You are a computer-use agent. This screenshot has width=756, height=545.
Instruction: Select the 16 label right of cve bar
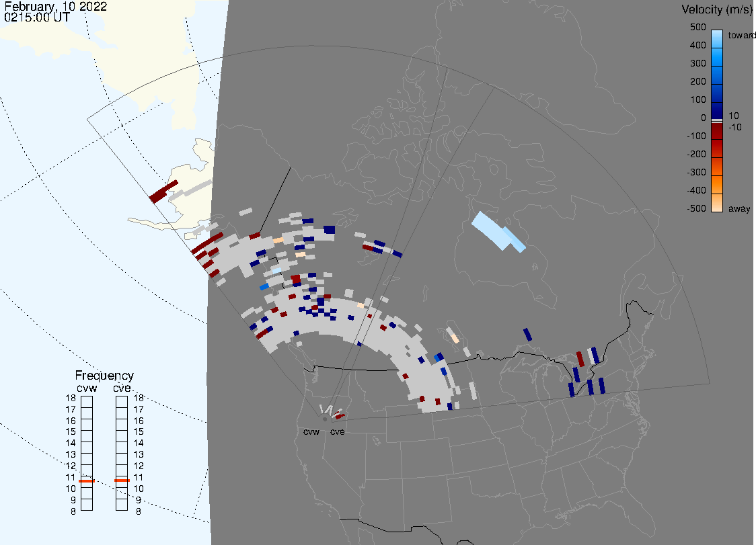pyautogui.click(x=139, y=421)
